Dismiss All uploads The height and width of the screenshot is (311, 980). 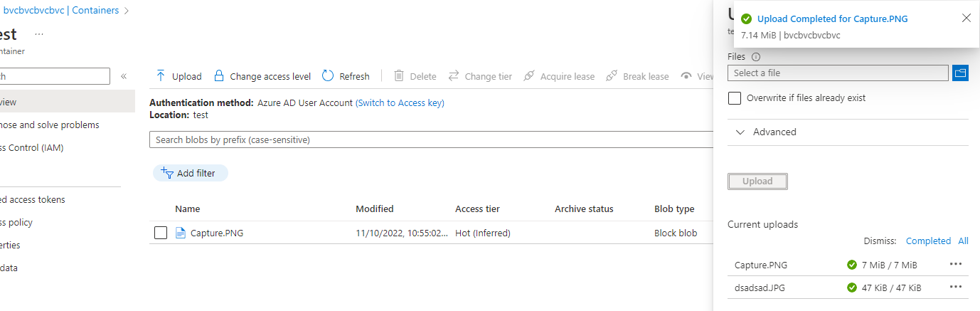pos(963,241)
